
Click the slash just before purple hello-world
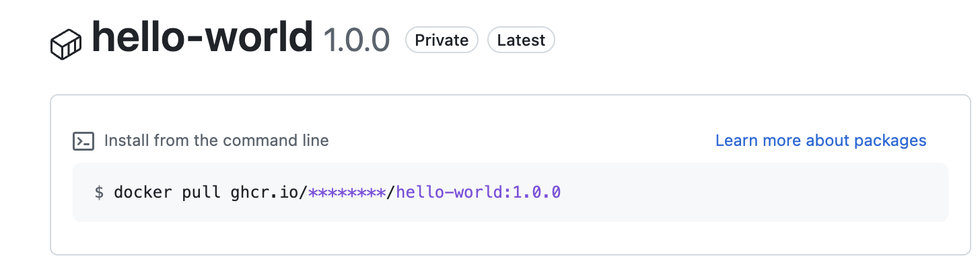[391, 193]
